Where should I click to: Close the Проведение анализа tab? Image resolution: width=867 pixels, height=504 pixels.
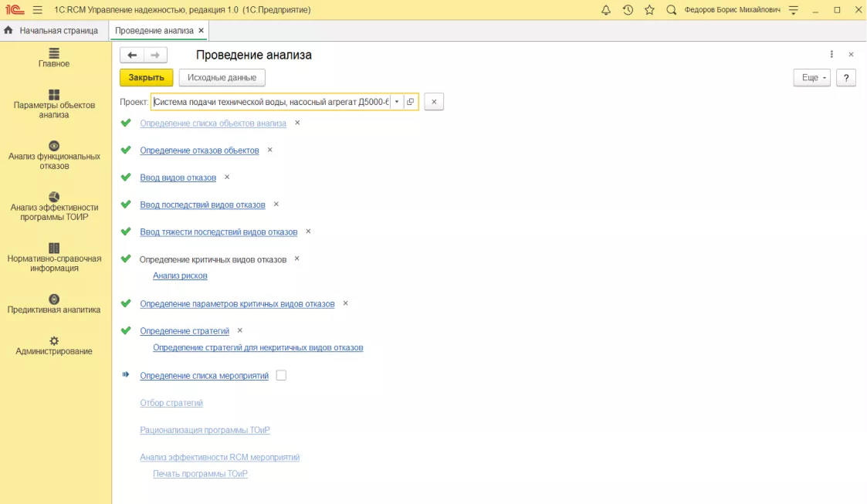[x=202, y=30]
